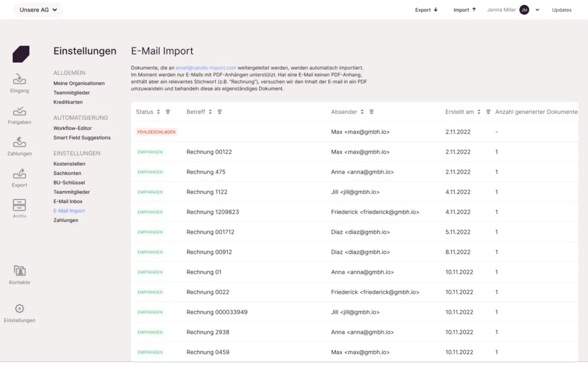
Task: Open Eingang from the left sidebar
Action: click(20, 79)
